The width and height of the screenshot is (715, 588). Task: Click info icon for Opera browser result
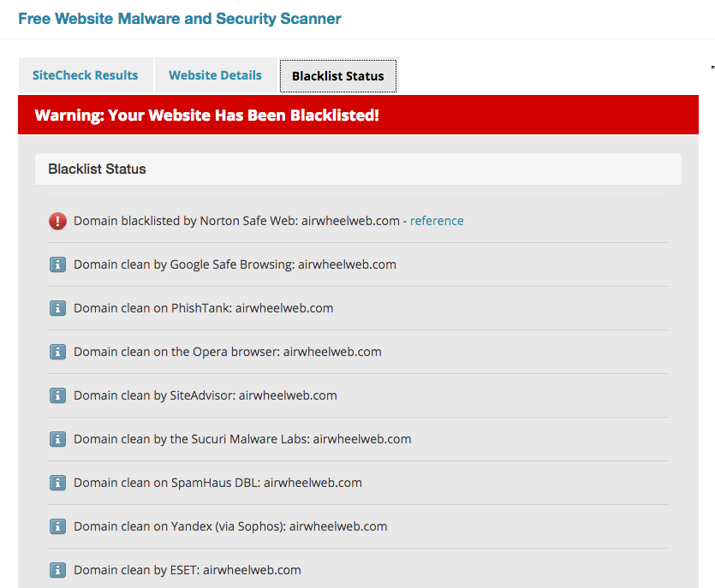[x=57, y=352]
